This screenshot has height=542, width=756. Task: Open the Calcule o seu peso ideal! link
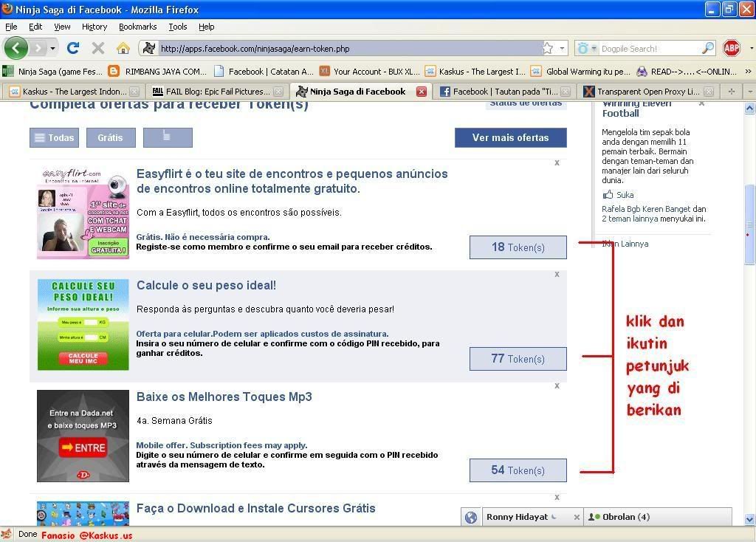(207, 286)
